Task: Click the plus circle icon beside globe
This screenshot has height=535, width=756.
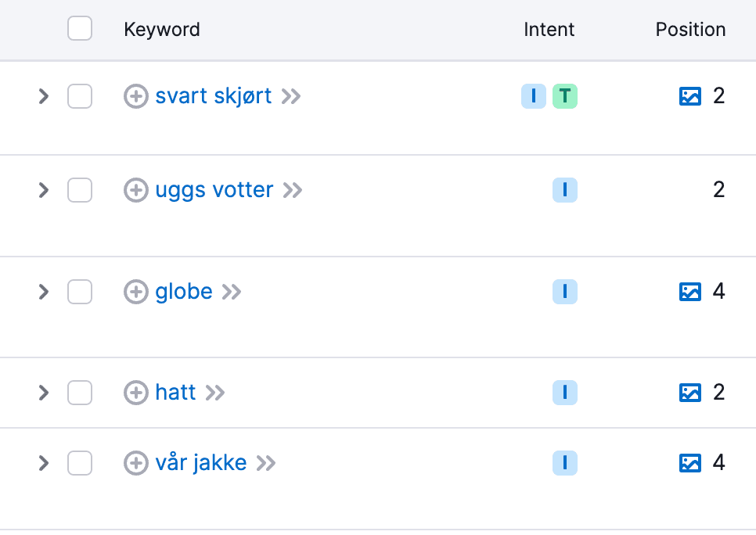Action: 136,292
